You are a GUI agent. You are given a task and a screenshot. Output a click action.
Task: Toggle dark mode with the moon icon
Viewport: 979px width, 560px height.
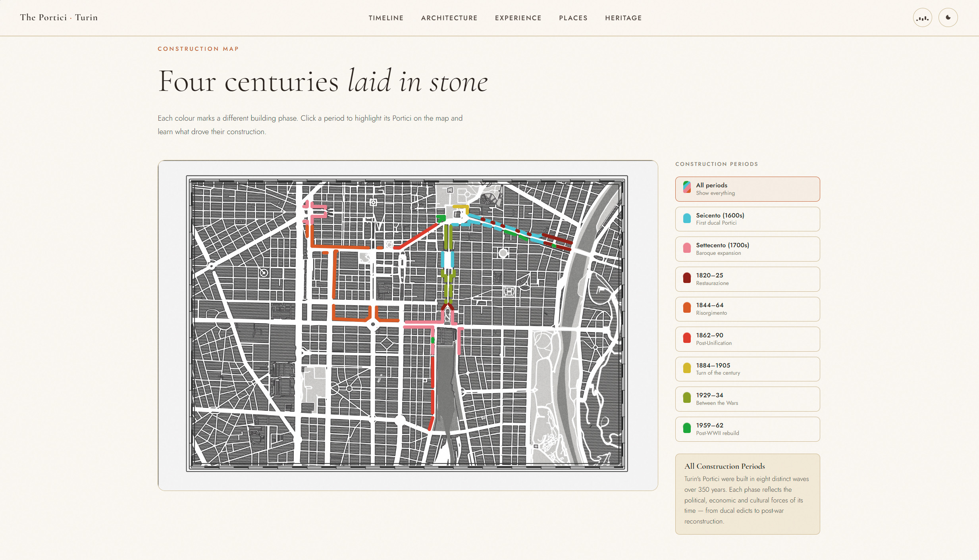(x=948, y=18)
